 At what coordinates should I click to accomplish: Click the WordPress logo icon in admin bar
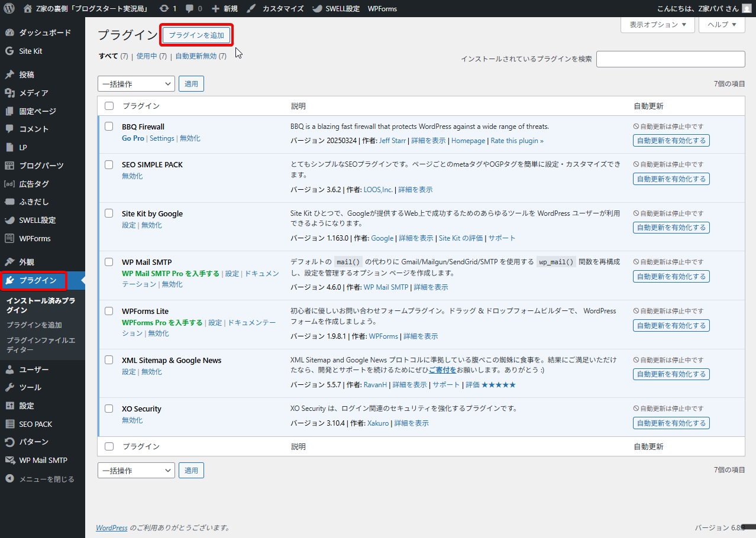tap(9, 9)
